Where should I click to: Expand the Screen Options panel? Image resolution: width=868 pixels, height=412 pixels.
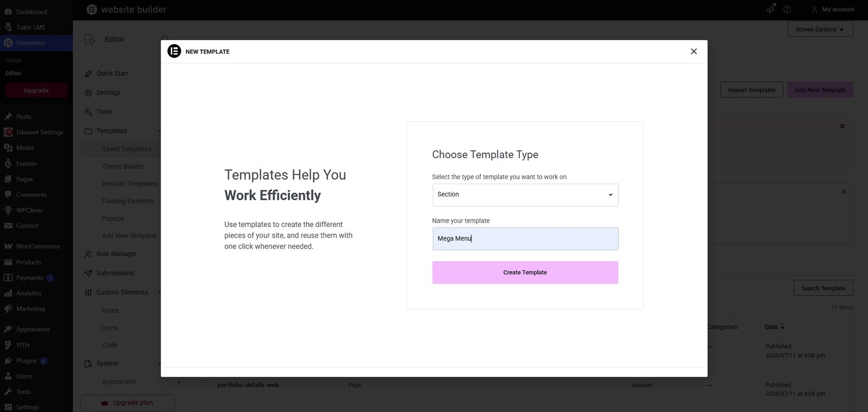click(x=820, y=29)
